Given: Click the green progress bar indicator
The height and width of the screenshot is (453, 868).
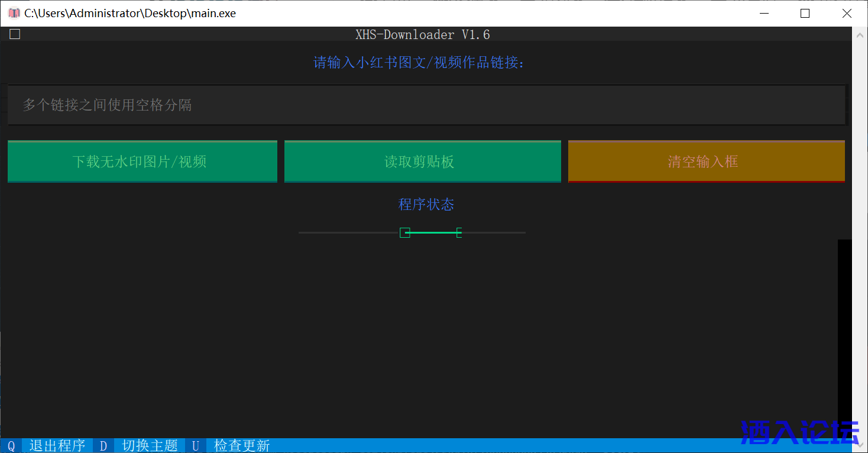Looking at the screenshot, I should (x=432, y=233).
